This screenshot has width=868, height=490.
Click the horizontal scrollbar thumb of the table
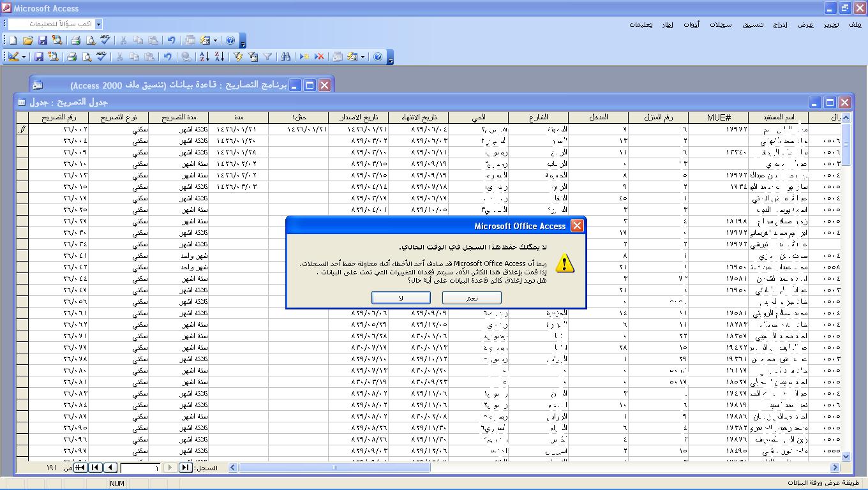click(334, 468)
